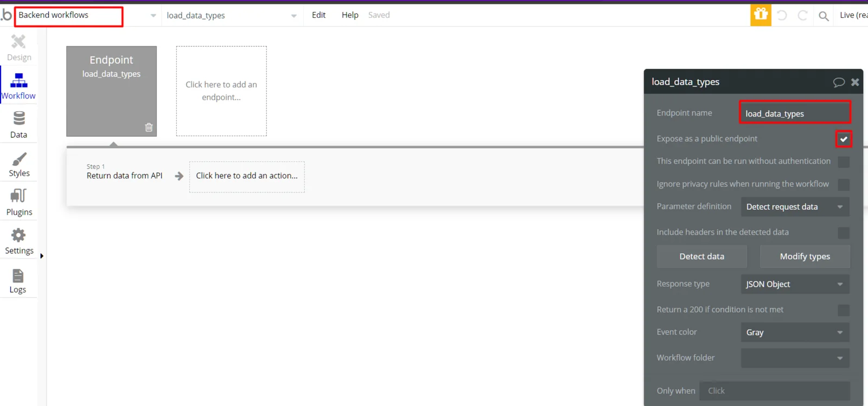Uncheck Expose as a public endpoint
The height and width of the screenshot is (406, 868).
click(x=844, y=139)
